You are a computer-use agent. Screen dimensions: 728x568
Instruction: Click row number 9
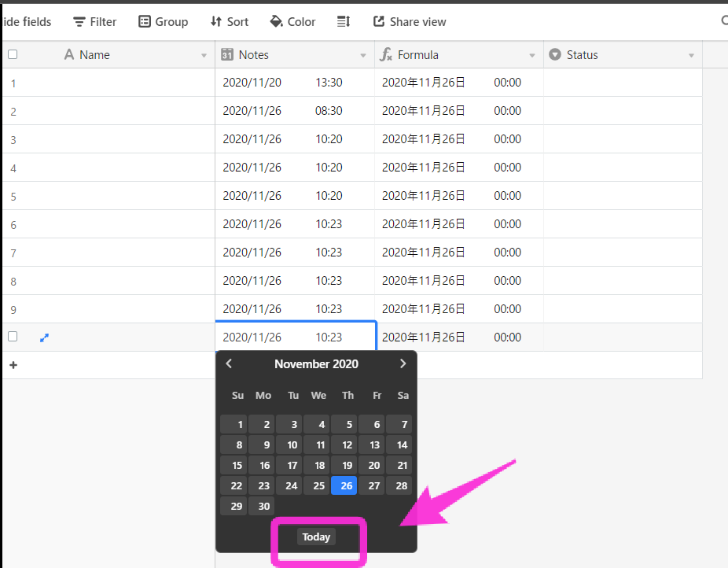pyautogui.click(x=13, y=310)
